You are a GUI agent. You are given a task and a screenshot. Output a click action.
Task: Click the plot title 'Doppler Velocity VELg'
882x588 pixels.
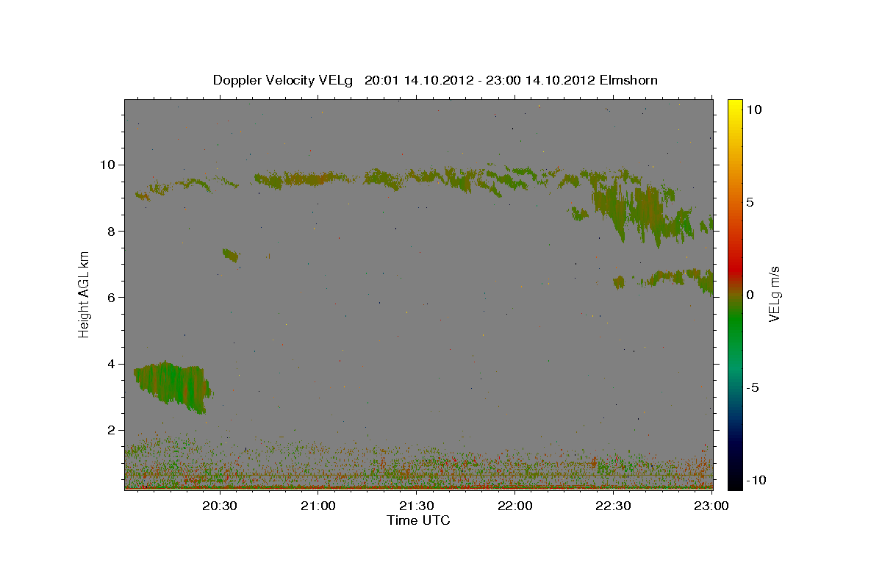pyautogui.click(x=283, y=80)
